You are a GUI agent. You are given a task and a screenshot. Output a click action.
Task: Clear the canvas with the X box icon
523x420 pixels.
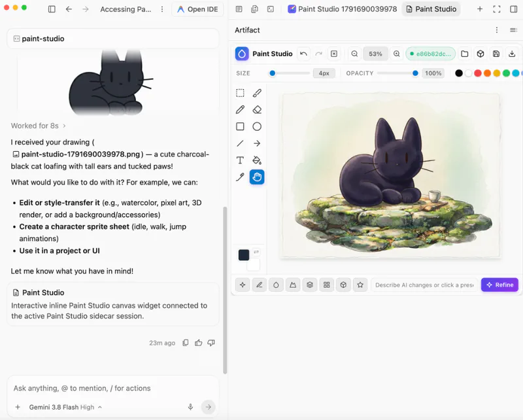click(x=334, y=54)
